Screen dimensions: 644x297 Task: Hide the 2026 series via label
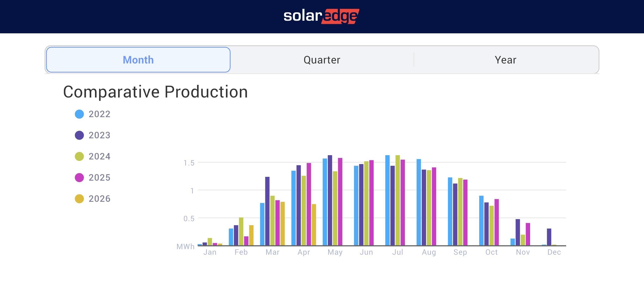(100, 199)
